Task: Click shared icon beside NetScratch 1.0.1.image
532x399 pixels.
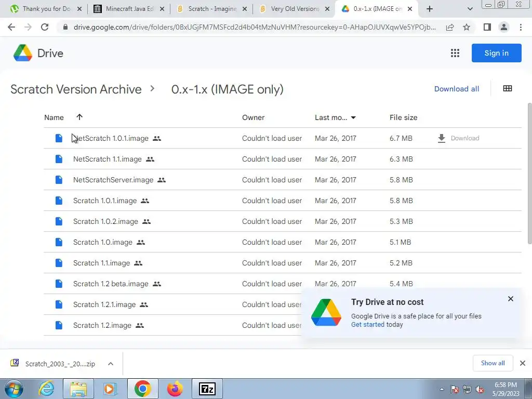Action: click(x=157, y=138)
